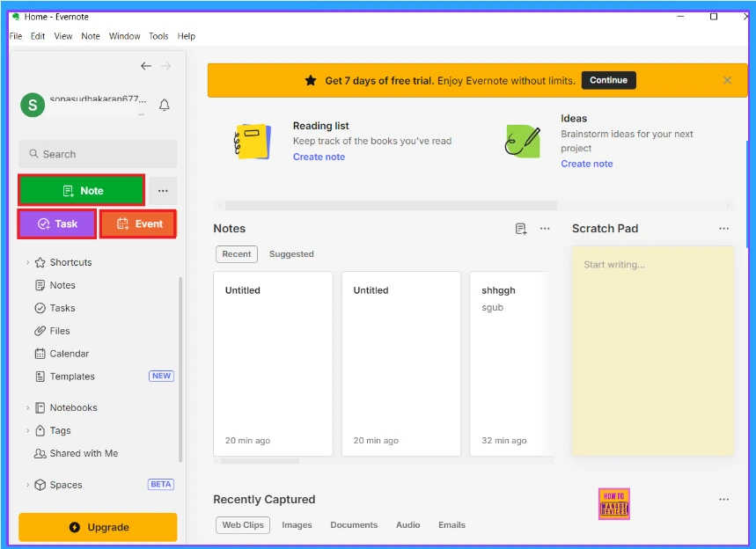Viewport: 756px width, 549px height.
Task: Switch to the Recent notes tab
Action: tap(237, 254)
